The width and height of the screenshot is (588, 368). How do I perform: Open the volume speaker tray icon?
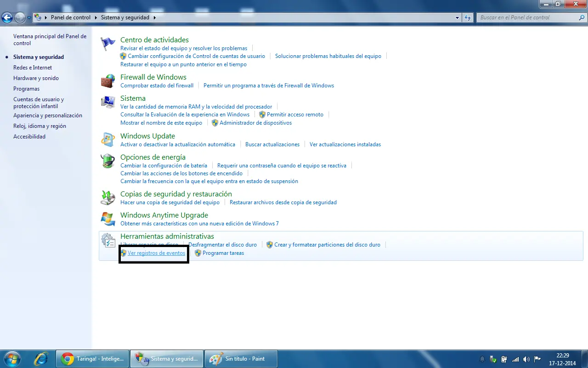(526, 359)
